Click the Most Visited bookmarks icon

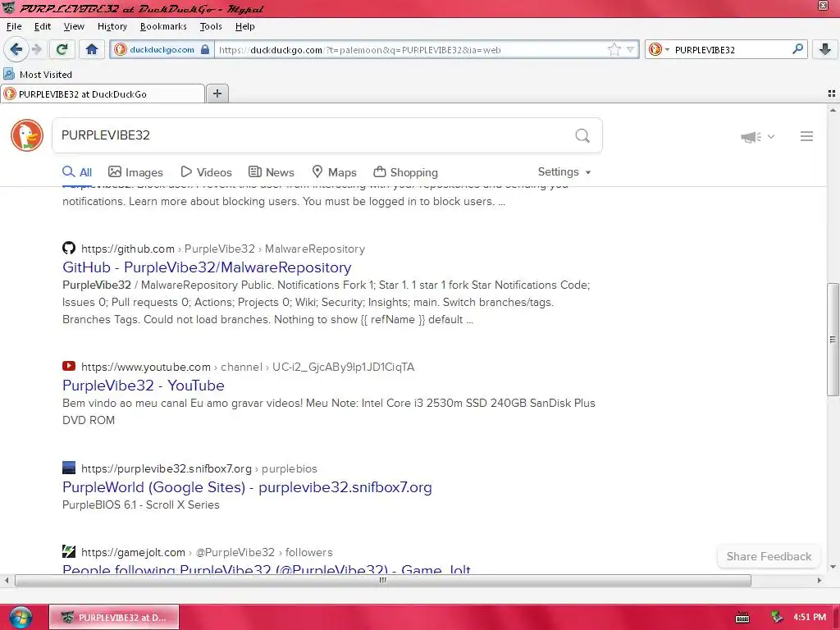8,74
